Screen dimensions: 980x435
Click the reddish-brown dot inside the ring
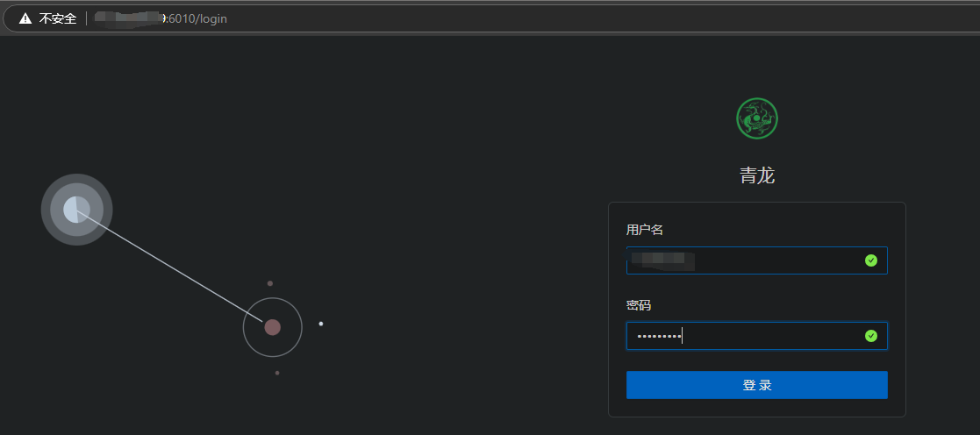click(x=272, y=327)
